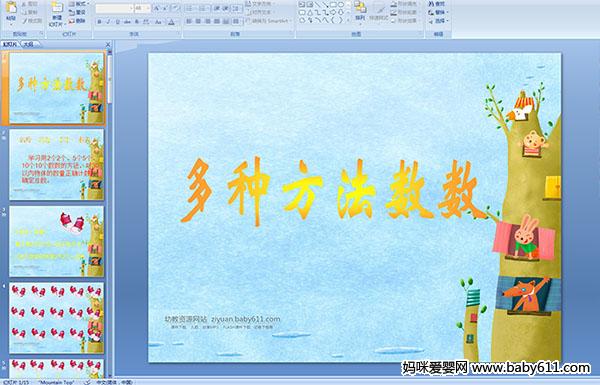Click Convert to SmartArt button
Image resolution: width=600 pixels, height=385 pixels.
269,21
